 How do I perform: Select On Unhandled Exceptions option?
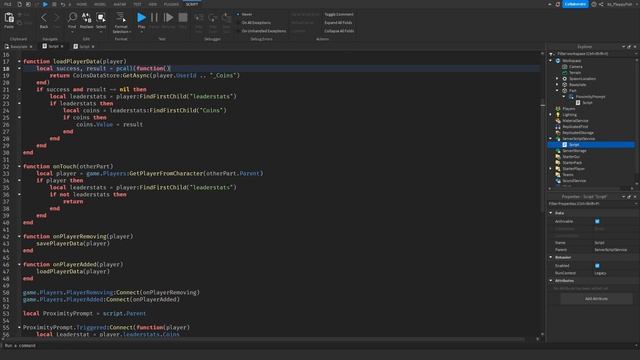tap(261, 31)
